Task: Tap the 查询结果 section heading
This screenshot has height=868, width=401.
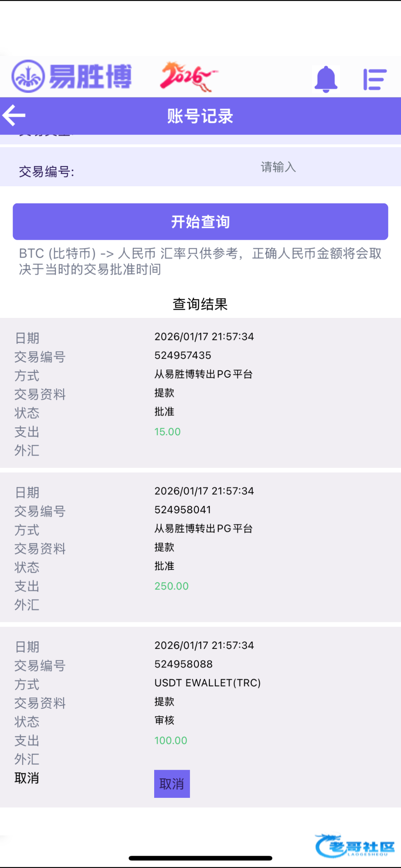Action: point(200,304)
